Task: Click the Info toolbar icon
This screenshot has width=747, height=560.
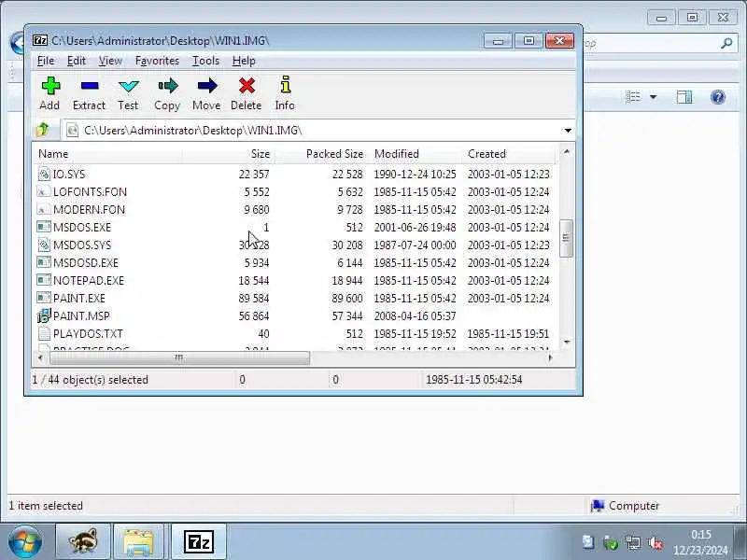Action: [x=285, y=85]
